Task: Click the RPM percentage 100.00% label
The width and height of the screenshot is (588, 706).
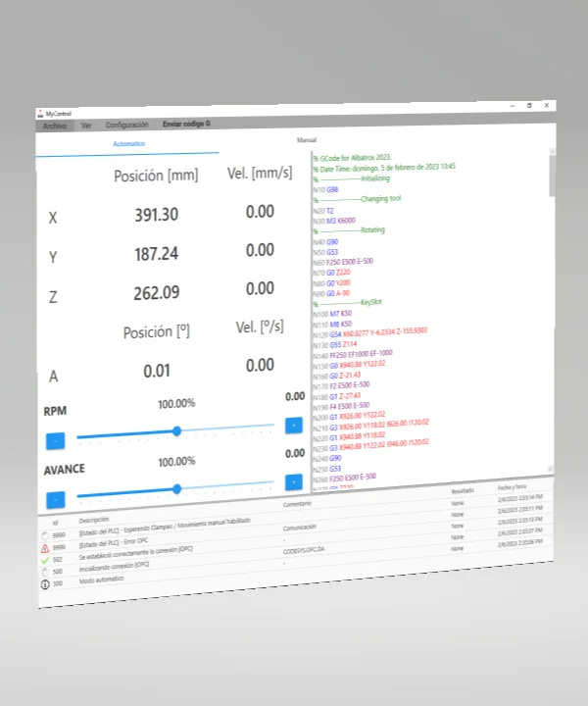Action: (x=176, y=403)
